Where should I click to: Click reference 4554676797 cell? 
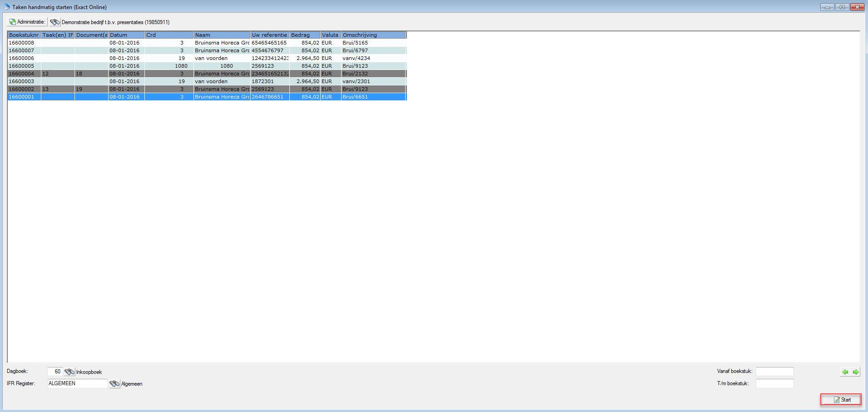pos(270,50)
